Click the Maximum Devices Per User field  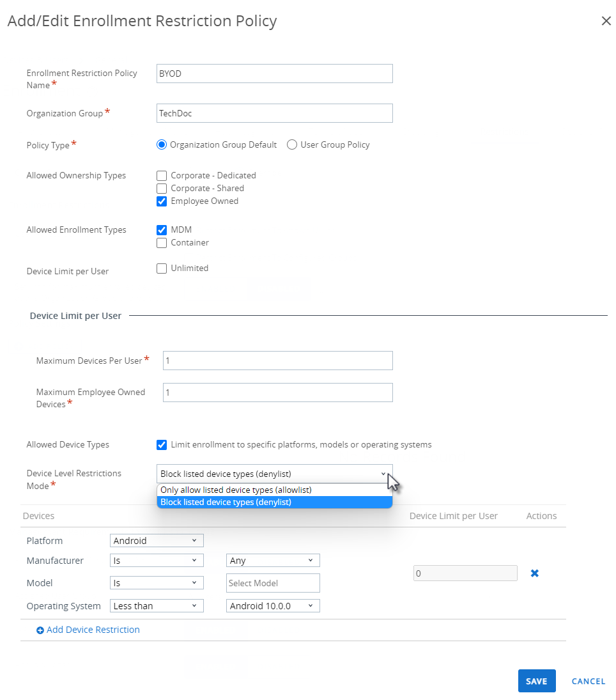[277, 361]
